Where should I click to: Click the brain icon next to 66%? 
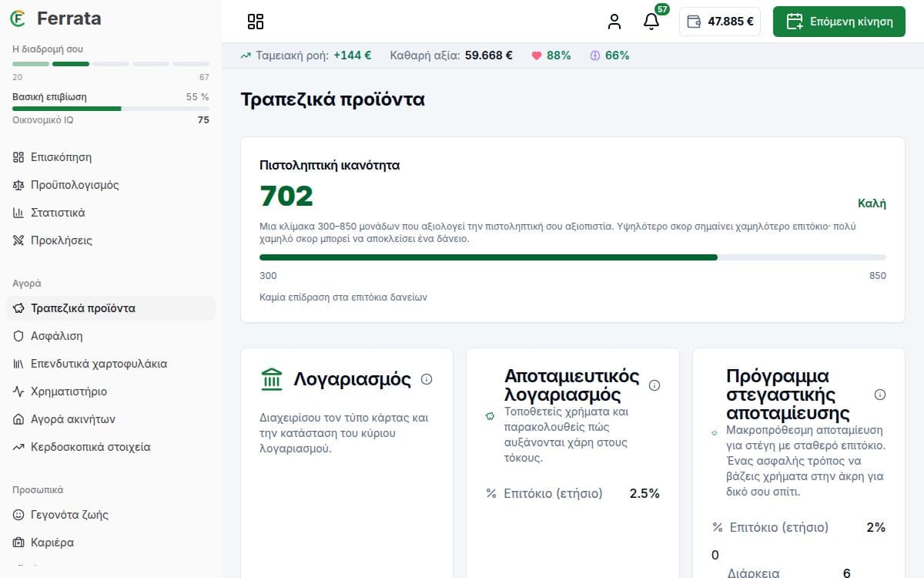[594, 55]
